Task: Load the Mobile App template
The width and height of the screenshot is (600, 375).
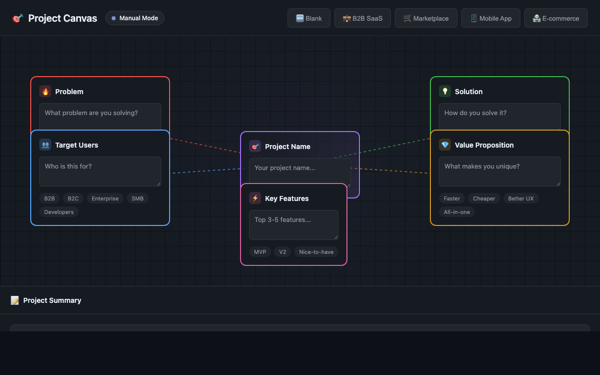Action: tap(491, 18)
